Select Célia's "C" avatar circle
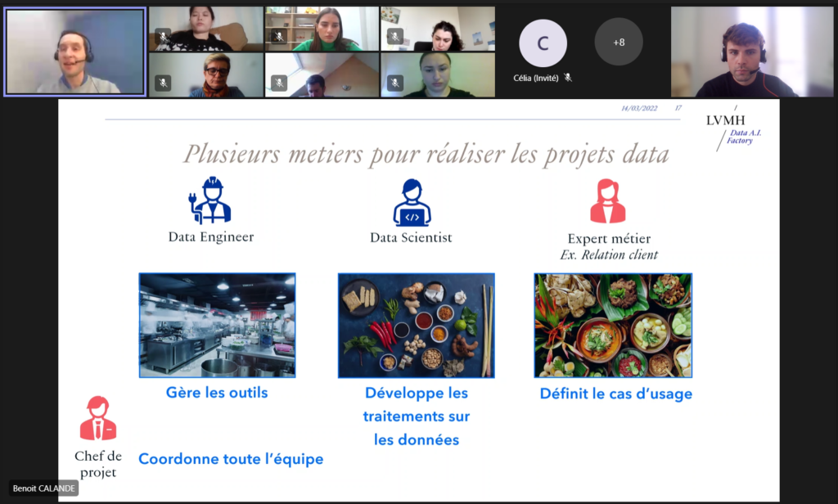The image size is (838, 504). pos(542,42)
